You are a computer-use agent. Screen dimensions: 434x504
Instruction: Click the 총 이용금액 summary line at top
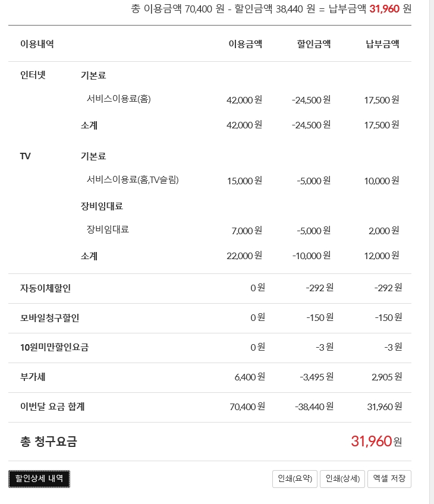(271, 9)
